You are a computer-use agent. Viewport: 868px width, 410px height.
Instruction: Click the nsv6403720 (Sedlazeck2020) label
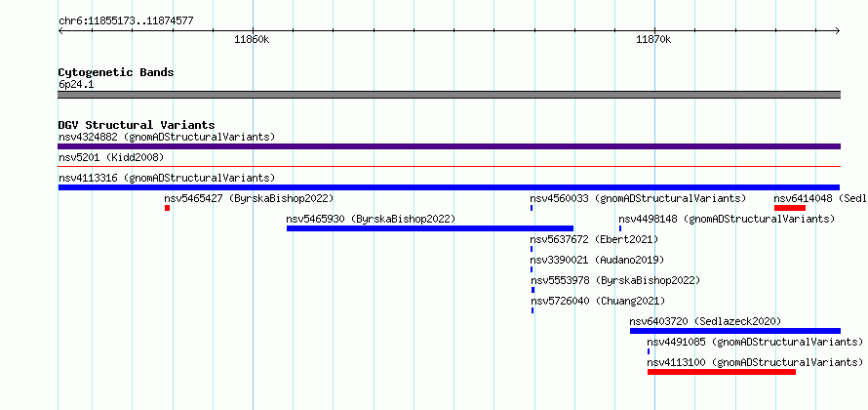click(x=706, y=321)
